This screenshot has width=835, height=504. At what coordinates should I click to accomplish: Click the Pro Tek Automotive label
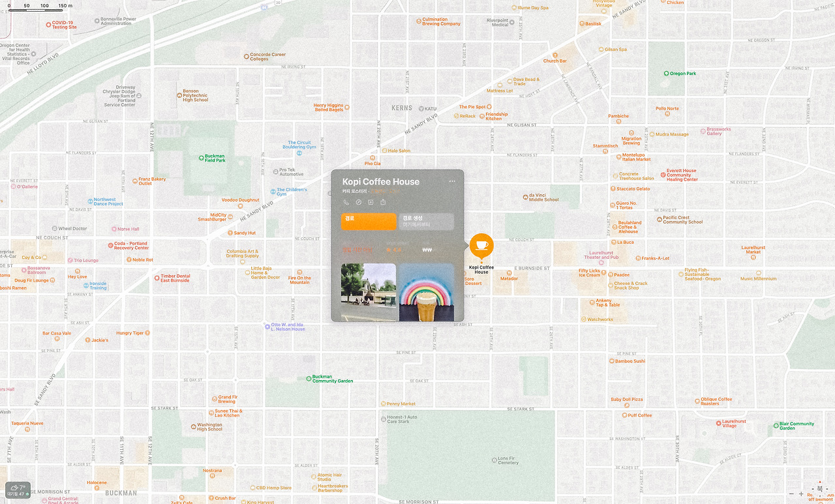pos(292,172)
